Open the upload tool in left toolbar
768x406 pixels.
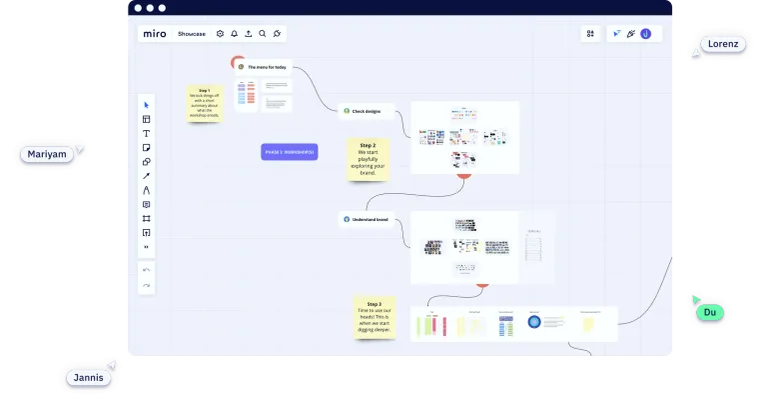[146, 233]
